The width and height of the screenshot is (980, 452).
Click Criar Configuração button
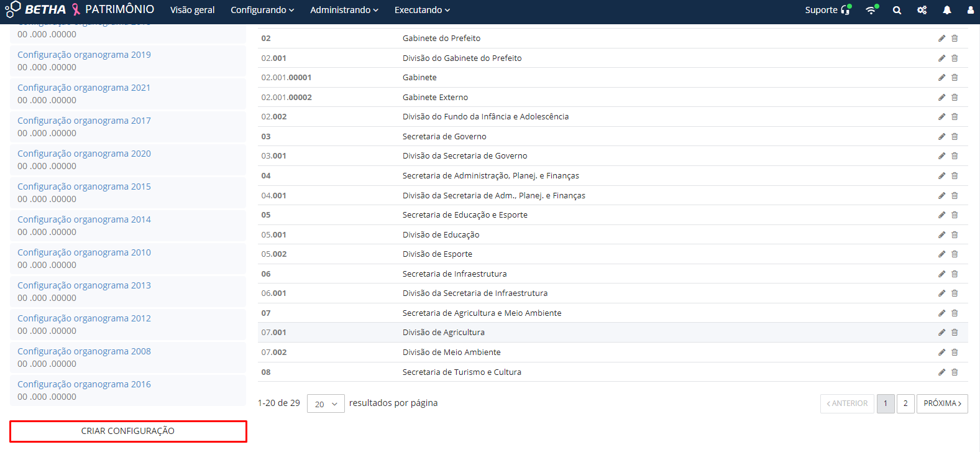[128, 431]
